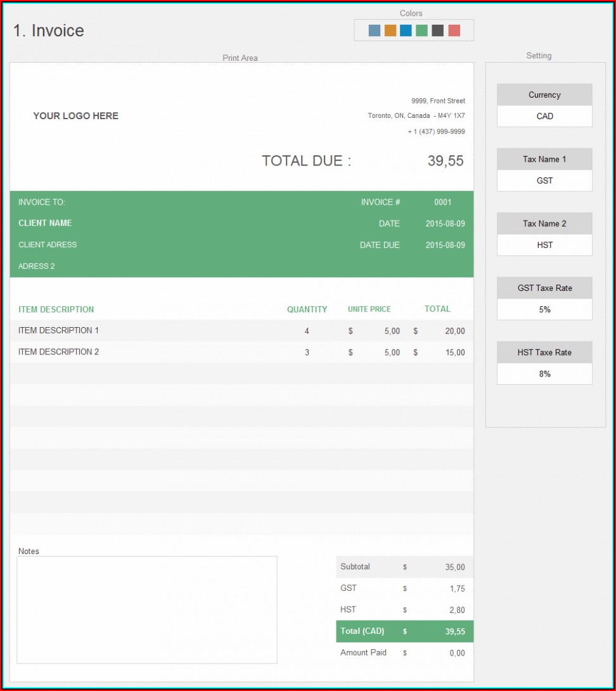
Task: Edit the HST Taxe Rate 8% value
Action: (544, 374)
